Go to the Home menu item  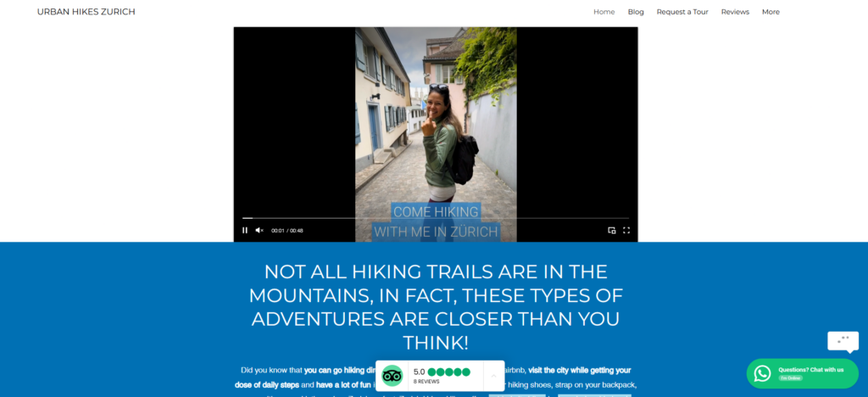click(x=604, y=12)
